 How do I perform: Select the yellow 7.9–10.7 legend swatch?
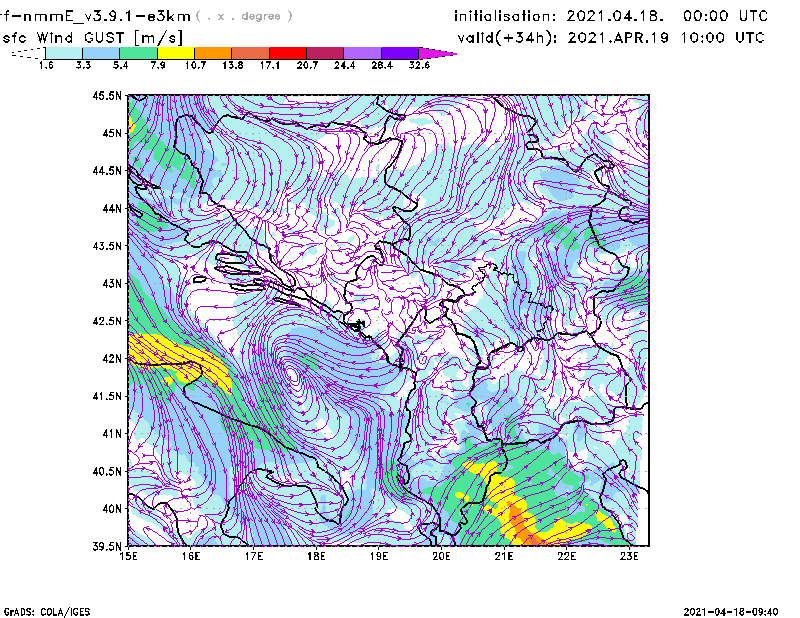176,53
